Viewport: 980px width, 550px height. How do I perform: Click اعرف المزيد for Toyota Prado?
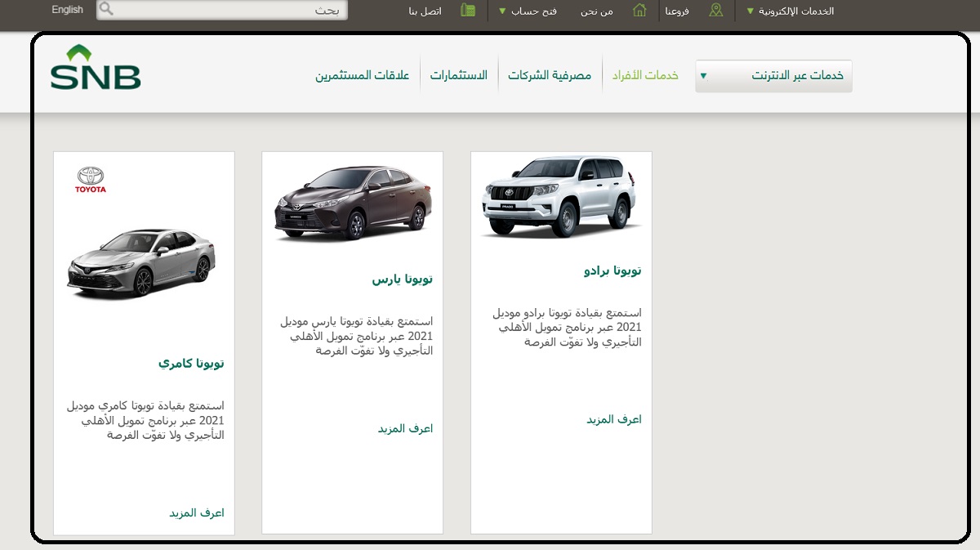(614, 419)
